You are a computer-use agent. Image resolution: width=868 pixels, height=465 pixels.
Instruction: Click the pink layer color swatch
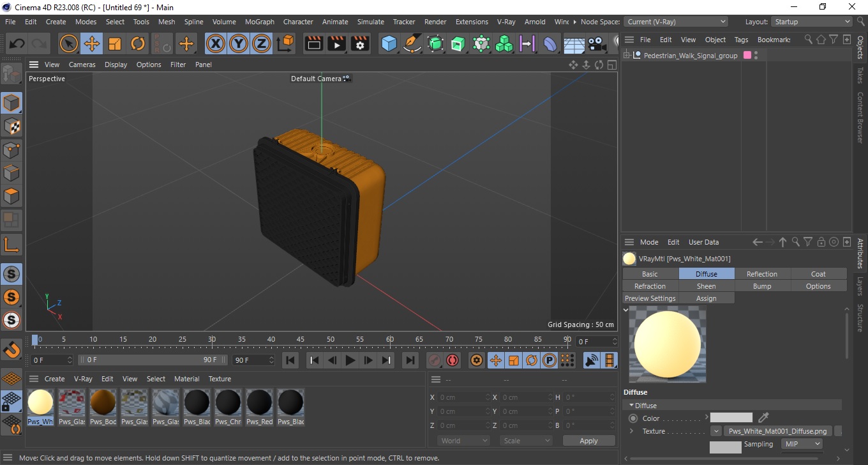(x=747, y=56)
